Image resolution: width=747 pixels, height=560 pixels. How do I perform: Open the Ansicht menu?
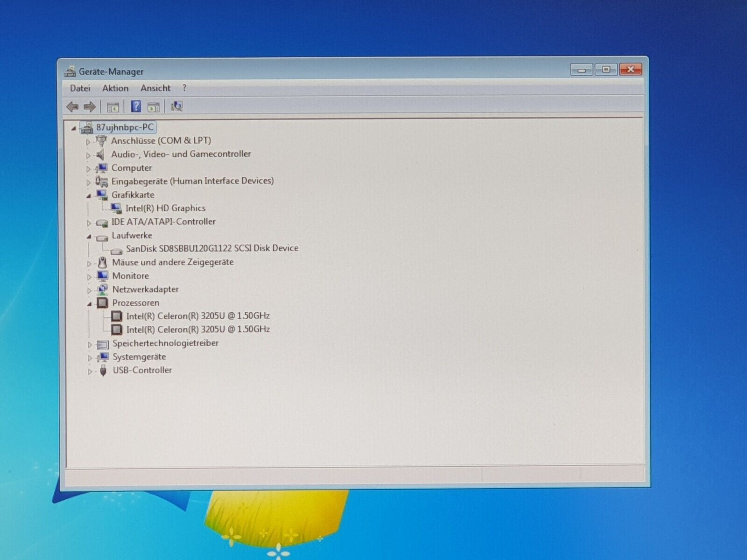click(155, 88)
